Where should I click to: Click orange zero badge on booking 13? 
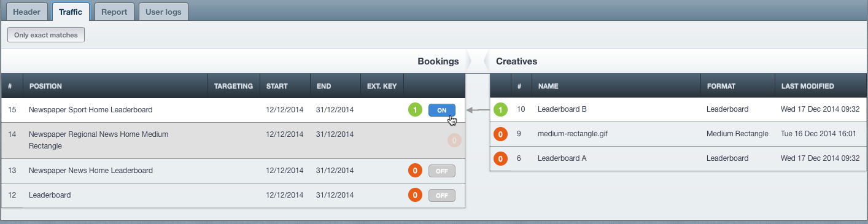click(415, 171)
